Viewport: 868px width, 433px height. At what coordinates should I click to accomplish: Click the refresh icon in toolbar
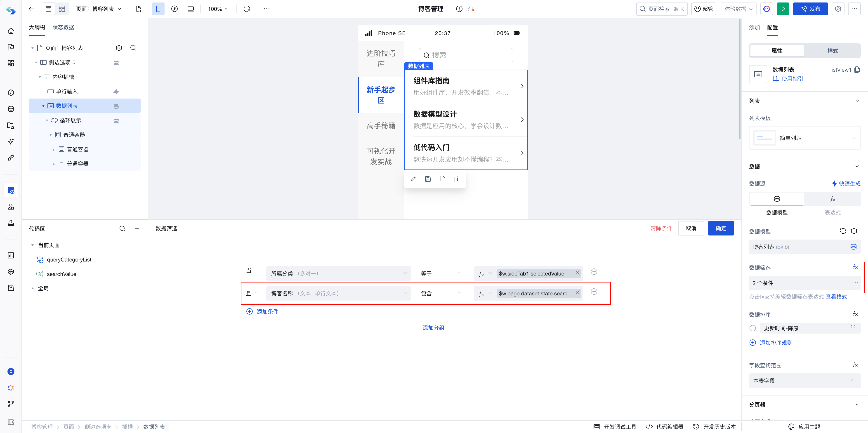coord(247,9)
